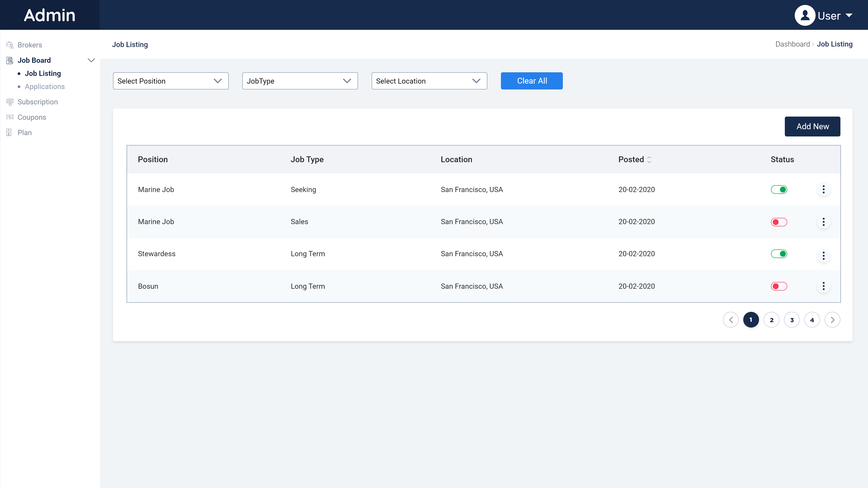Open Applications in the sidebar

point(45,87)
